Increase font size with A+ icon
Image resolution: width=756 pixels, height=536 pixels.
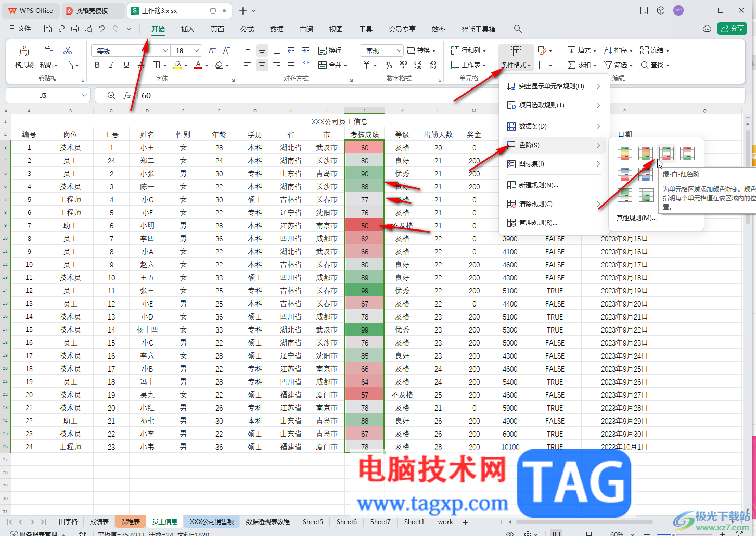(212, 50)
